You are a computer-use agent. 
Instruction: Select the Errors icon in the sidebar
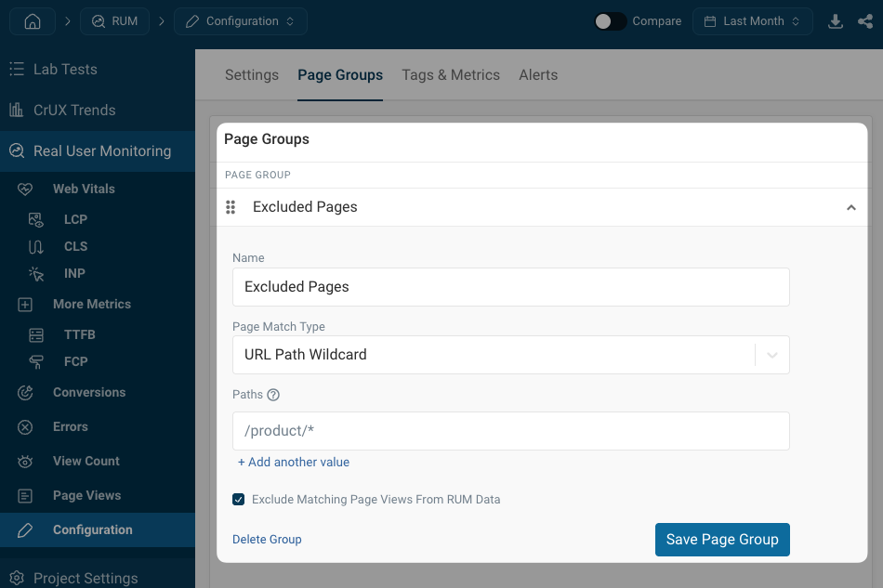point(26,426)
